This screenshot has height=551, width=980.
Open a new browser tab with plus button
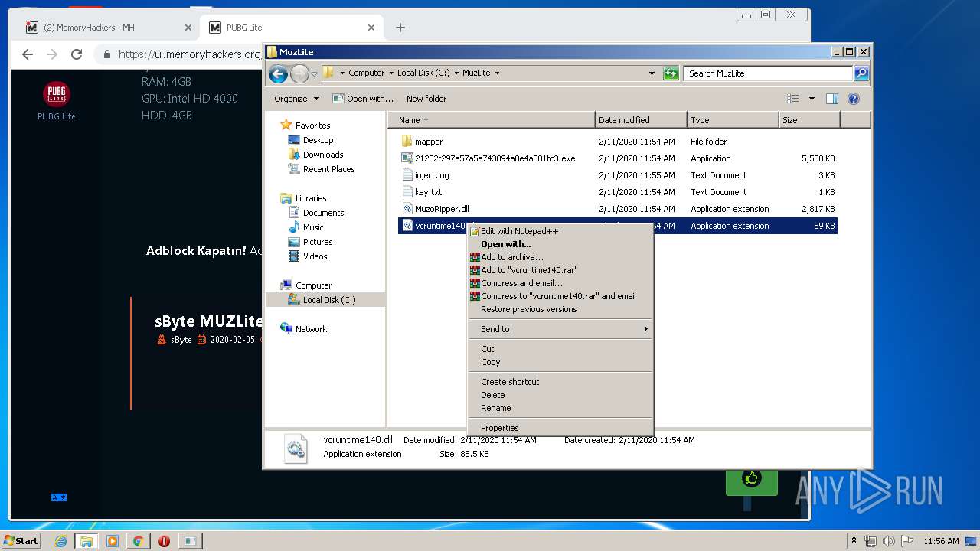click(x=400, y=28)
